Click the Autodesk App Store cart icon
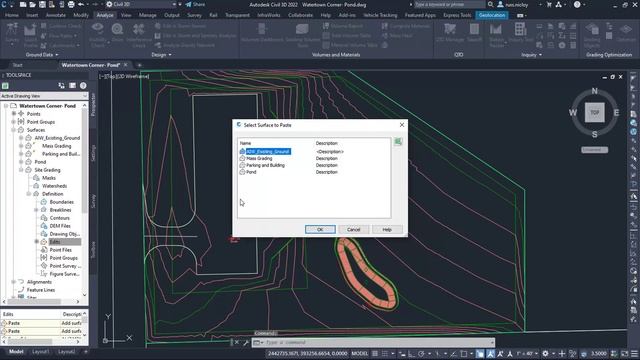640x360 pixels. [x=549, y=4]
